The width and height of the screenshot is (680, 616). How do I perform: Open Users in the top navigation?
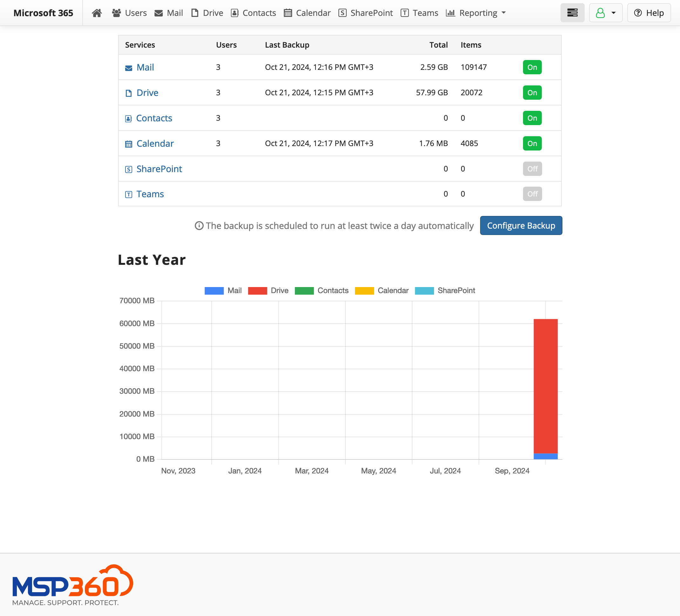pos(130,13)
